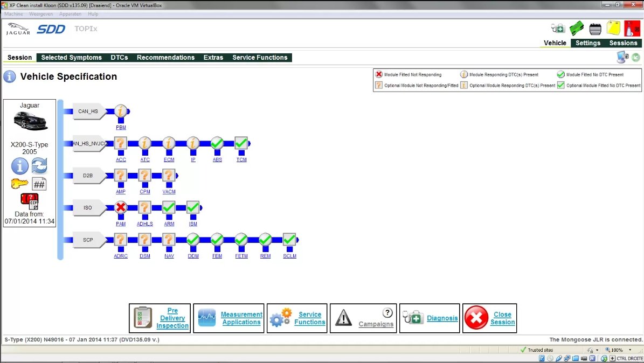Click the DDM module green check icon

click(193, 240)
